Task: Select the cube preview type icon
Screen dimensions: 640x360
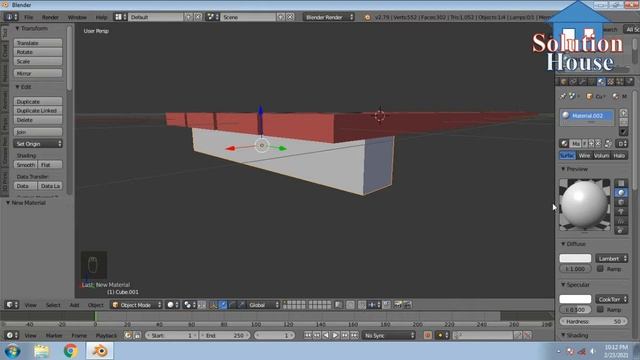Action: (x=621, y=202)
